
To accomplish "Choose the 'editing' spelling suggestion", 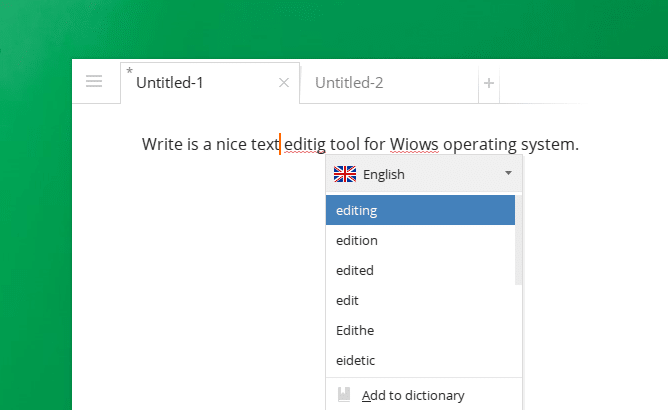I will click(x=420, y=210).
